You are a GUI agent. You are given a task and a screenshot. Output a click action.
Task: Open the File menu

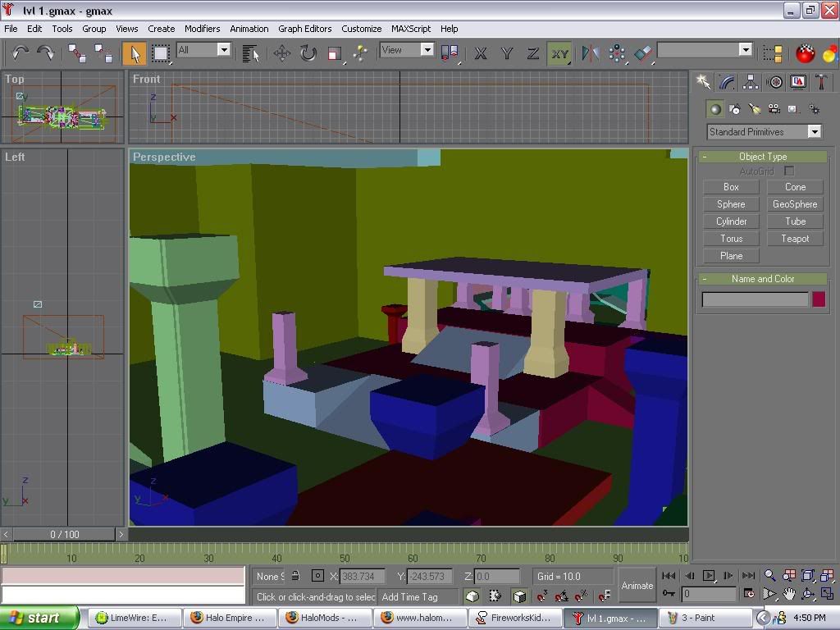[x=11, y=29]
